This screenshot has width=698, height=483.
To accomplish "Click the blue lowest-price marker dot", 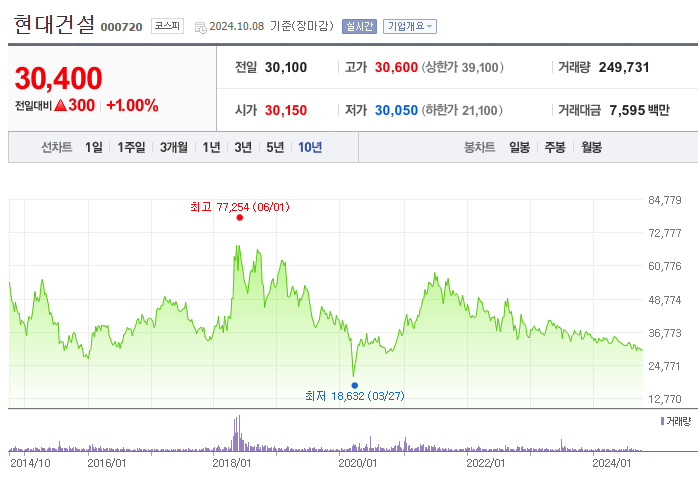I will click(354, 386).
